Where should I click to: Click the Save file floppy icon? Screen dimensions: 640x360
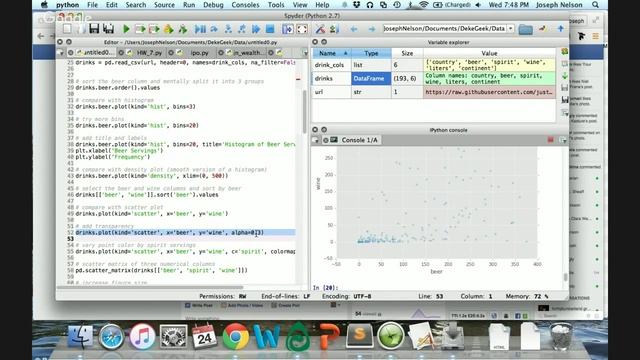point(94,29)
